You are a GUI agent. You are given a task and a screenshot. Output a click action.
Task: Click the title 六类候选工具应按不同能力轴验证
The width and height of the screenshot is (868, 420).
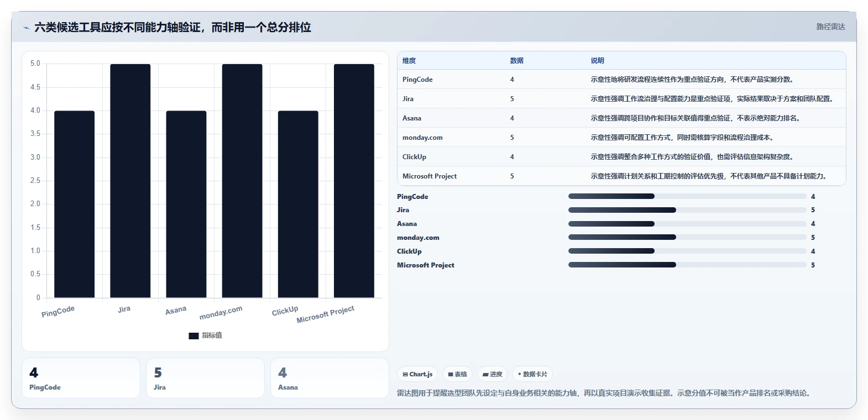tap(172, 27)
